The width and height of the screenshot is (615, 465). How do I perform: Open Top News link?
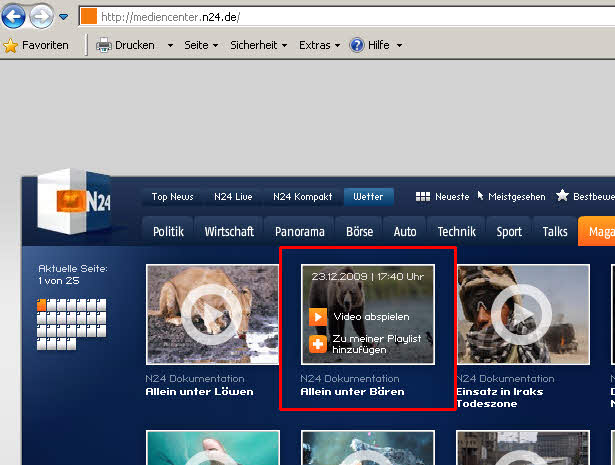[x=173, y=197]
